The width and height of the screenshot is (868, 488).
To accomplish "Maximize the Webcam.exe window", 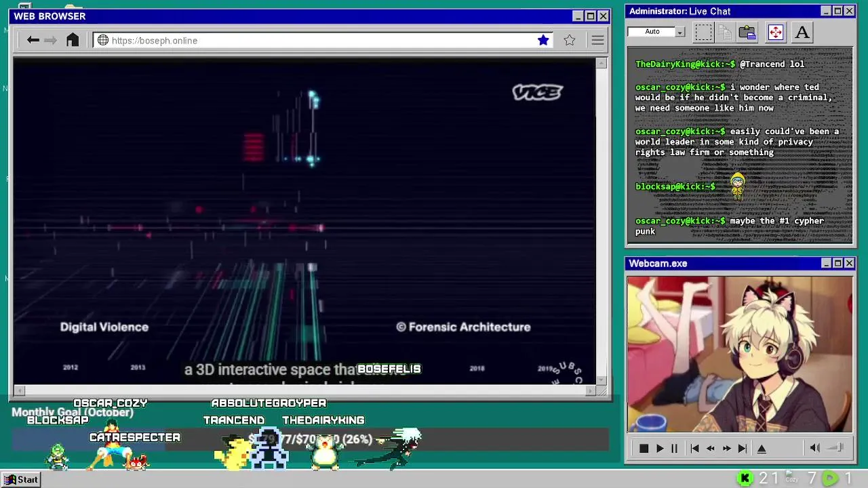I will [x=837, y=263].
